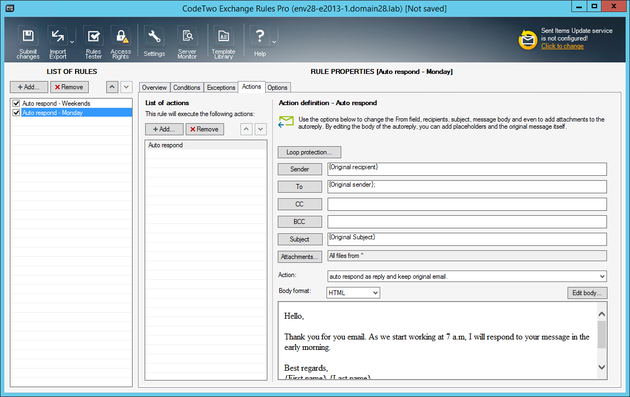Click the Edit body button
Screen dimensions: 630x397
coord(587,293)
